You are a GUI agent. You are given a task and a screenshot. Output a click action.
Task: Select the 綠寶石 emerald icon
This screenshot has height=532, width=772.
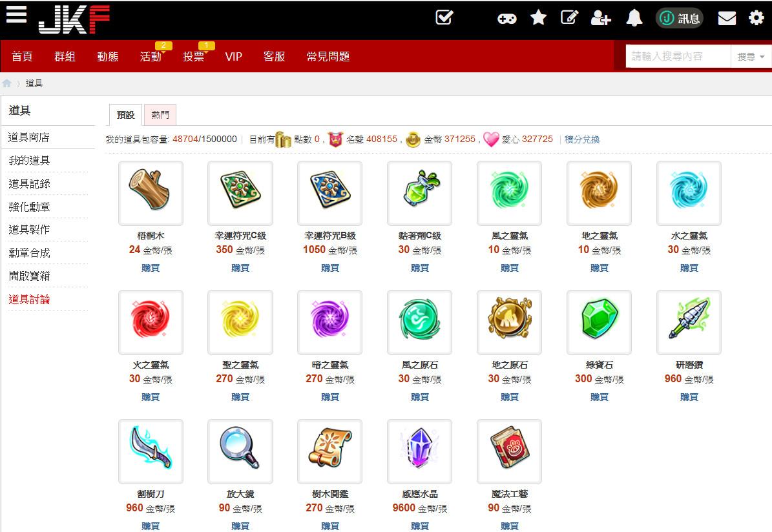click(x=599, y=322)
